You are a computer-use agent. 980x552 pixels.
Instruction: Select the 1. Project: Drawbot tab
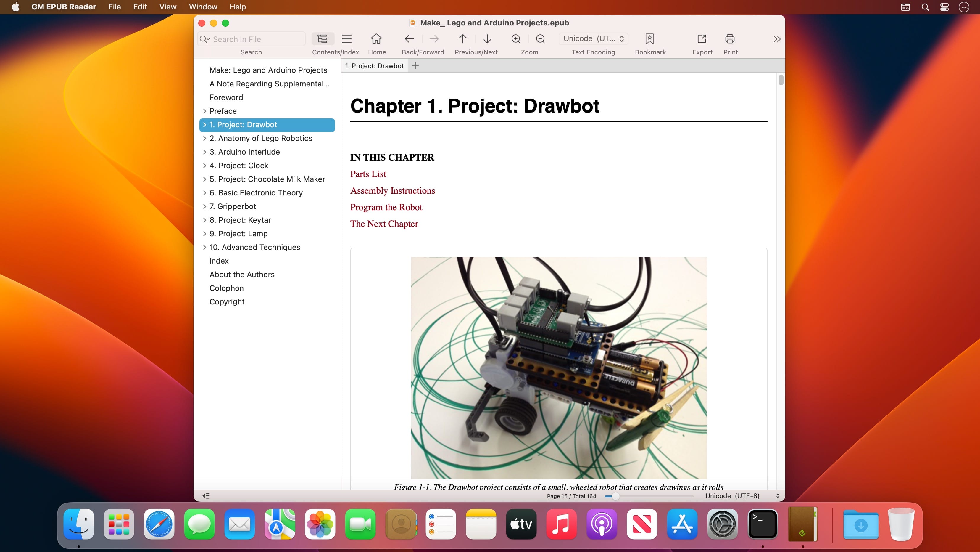[x=374, y=65]
